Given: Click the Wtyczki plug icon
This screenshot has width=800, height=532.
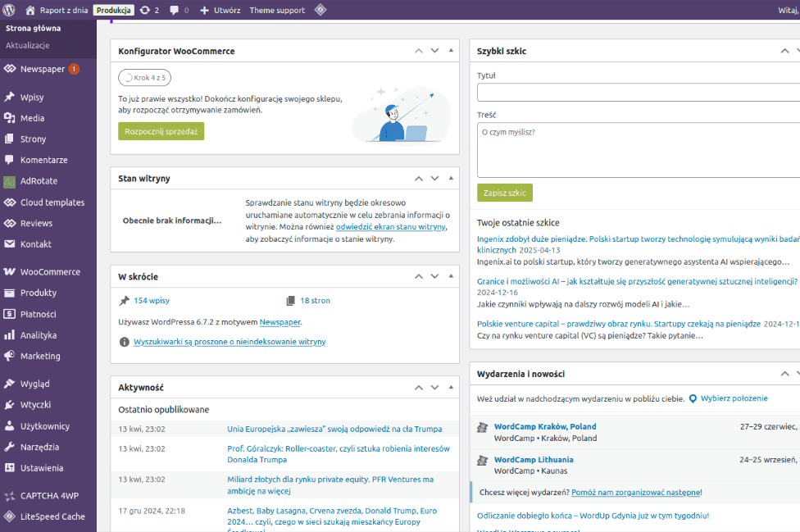Looking at the screenshot, I should tap(10, 404).
